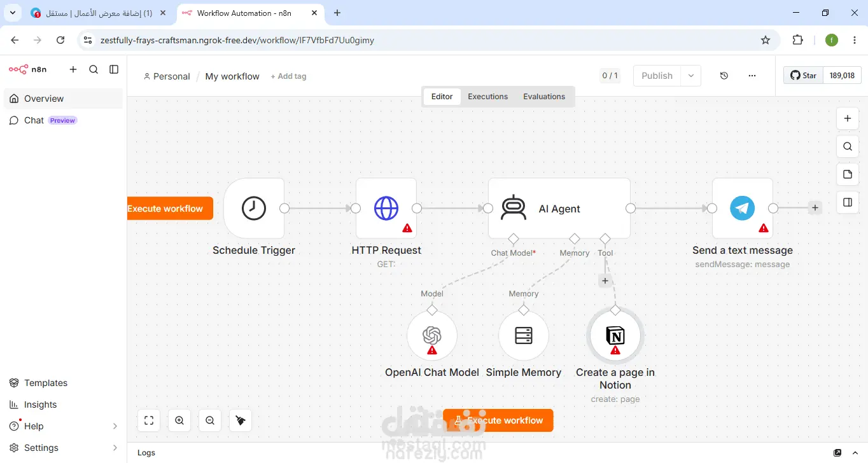Click the bottom Execute workflow button
This screenshot has width=868, height=463.
pos(498,420)
